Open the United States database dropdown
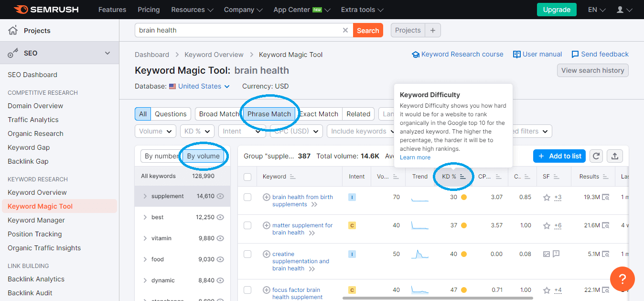The image size is (644, 301). coord(199,87)
